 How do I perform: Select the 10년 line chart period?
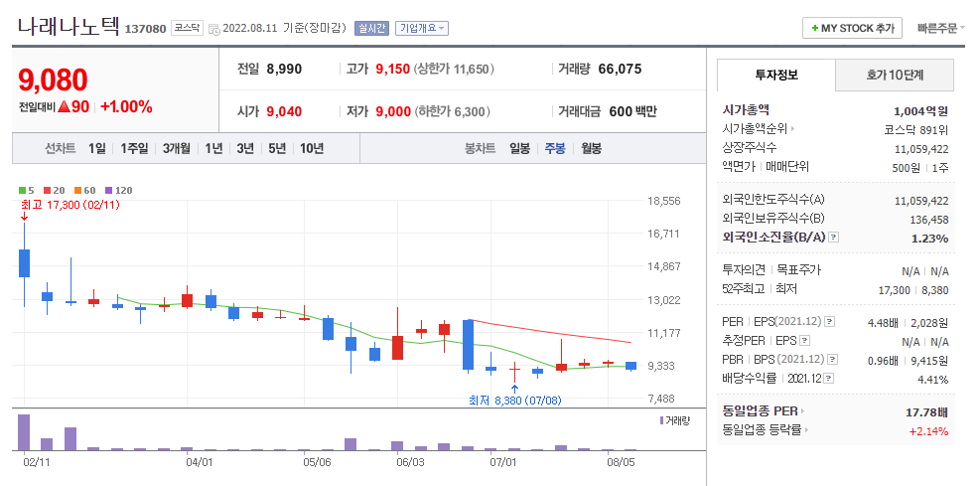[312, 149]
